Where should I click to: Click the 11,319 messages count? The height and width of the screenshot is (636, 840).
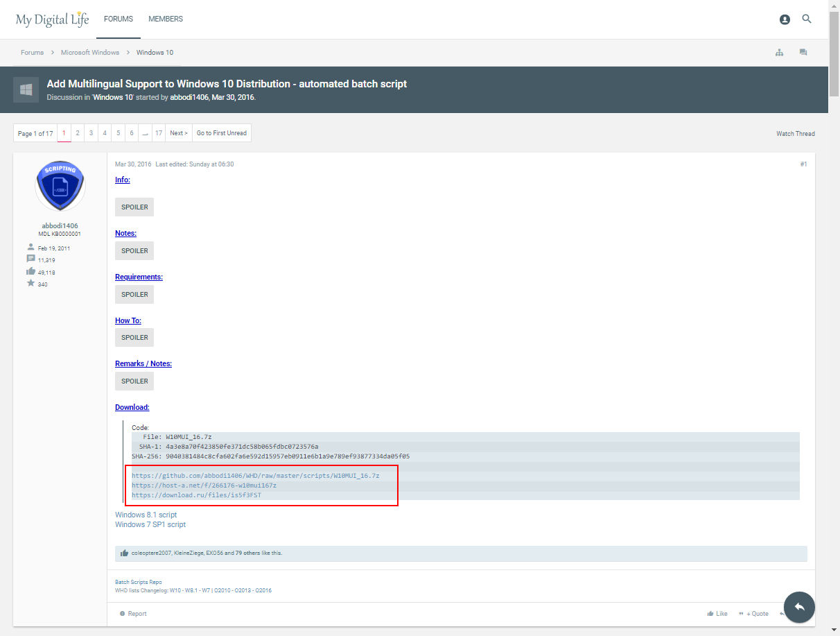[x=46, y=260]
